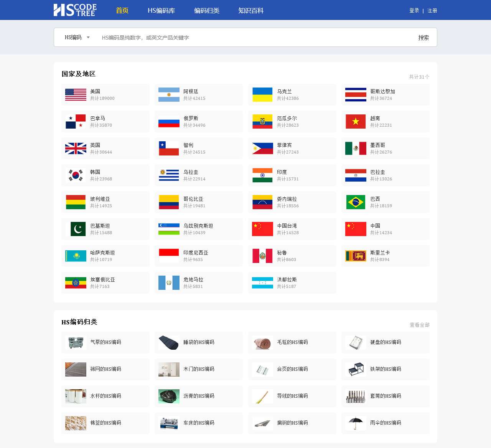491x448 pixels.
Task: Click the Mexico flag for 墨西哥
Action: tap(356, 149)
